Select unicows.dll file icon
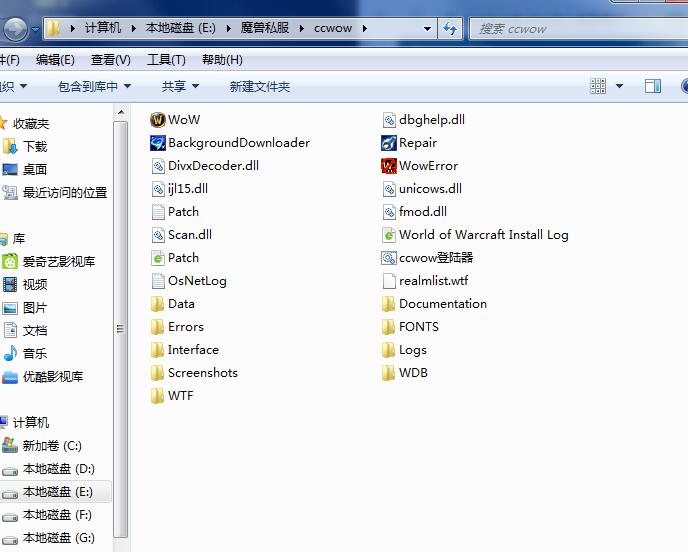 coord(389,189)
